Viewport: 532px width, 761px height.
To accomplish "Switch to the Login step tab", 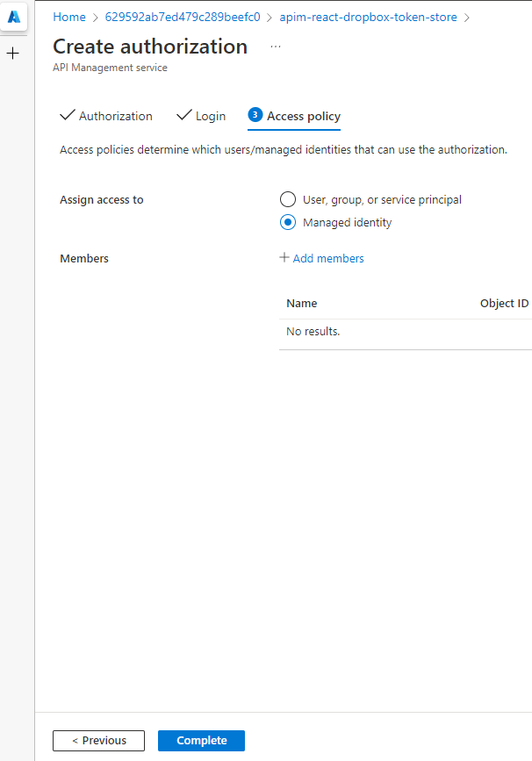I will coord(211,117).
